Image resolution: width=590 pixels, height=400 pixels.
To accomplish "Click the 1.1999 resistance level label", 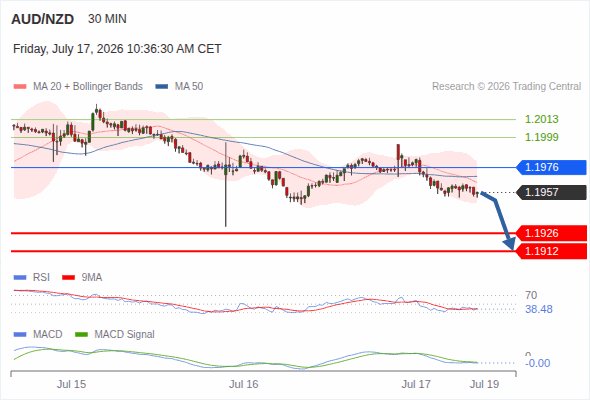I will (541, 137).
